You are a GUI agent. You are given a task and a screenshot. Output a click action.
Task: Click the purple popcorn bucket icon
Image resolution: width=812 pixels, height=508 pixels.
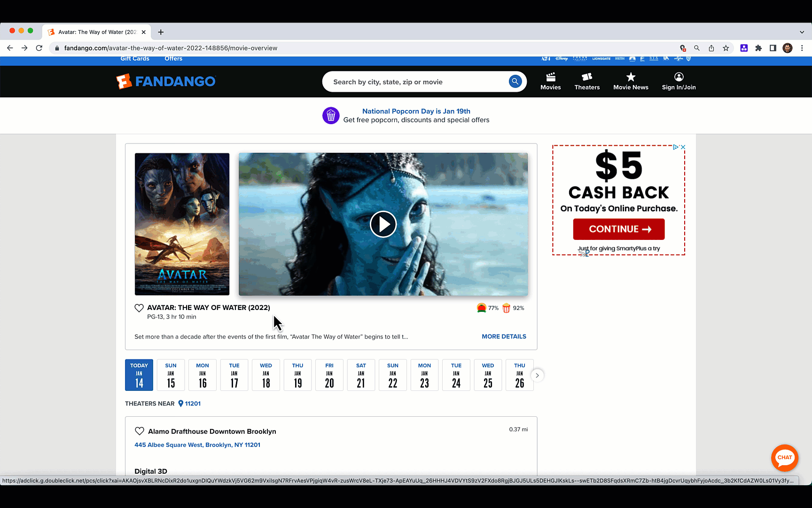(331, 115)
